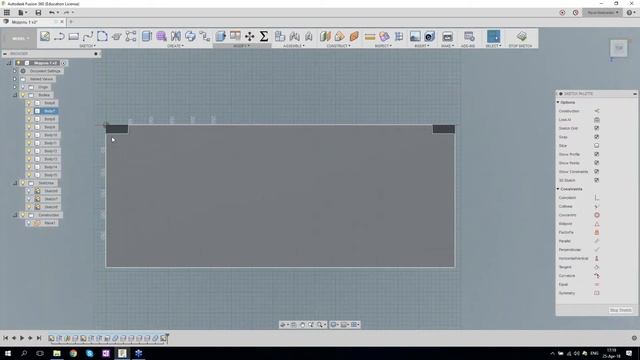Expand the Named Views node
Viewport: 640px width, 360px height.
click(15, 79)
